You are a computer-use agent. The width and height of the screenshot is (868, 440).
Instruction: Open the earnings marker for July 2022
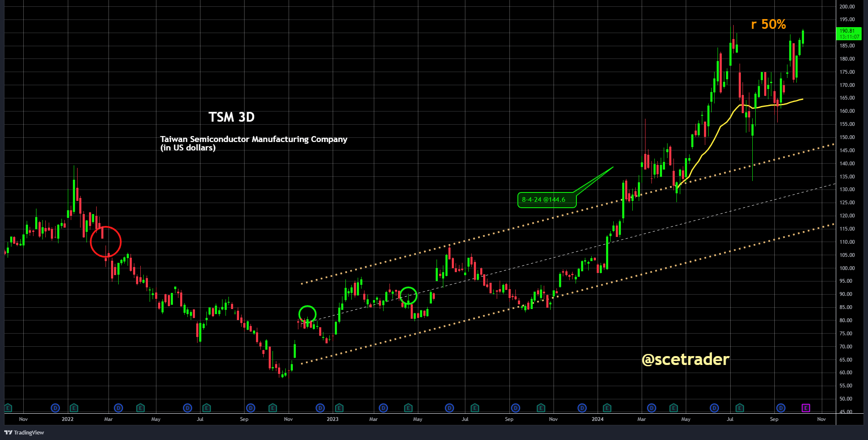point(206,408)
